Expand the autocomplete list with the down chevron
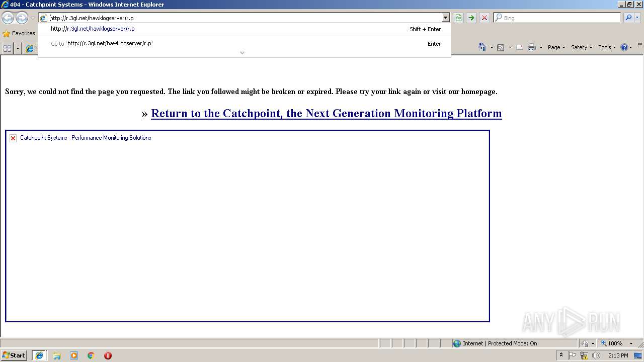 242,53
